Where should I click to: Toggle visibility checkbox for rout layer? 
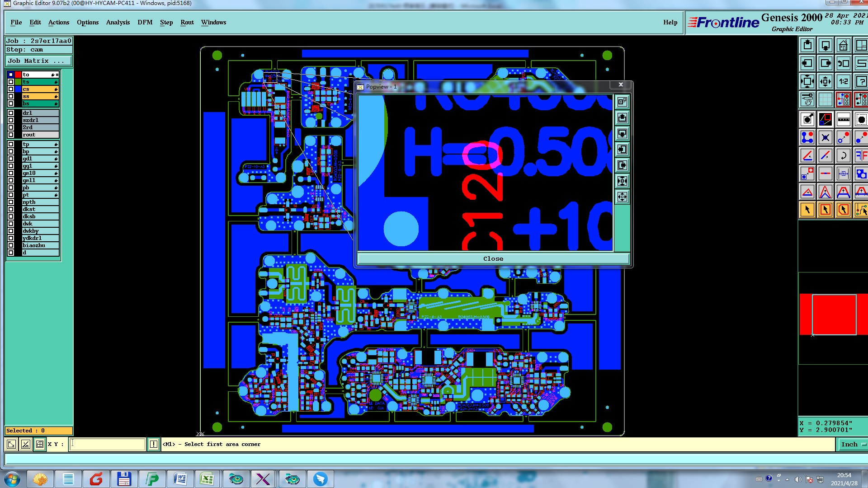[11, 135]
